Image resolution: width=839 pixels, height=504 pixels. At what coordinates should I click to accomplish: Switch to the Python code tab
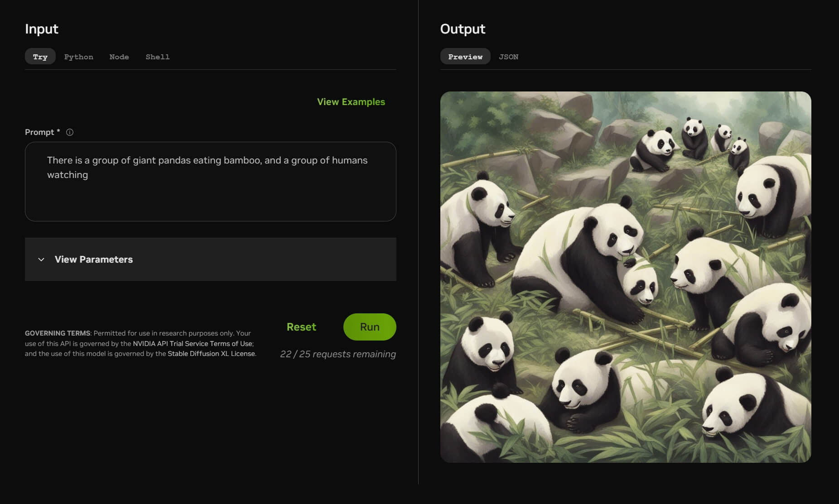click(x=78, y=57)
